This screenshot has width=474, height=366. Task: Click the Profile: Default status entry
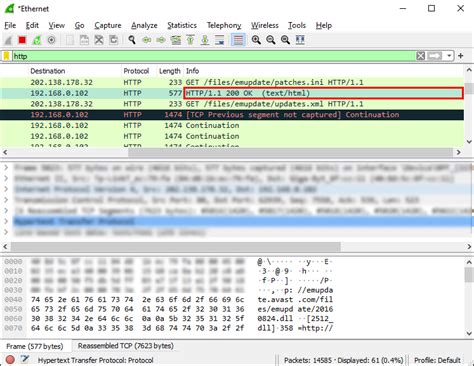tap(437, 360)
